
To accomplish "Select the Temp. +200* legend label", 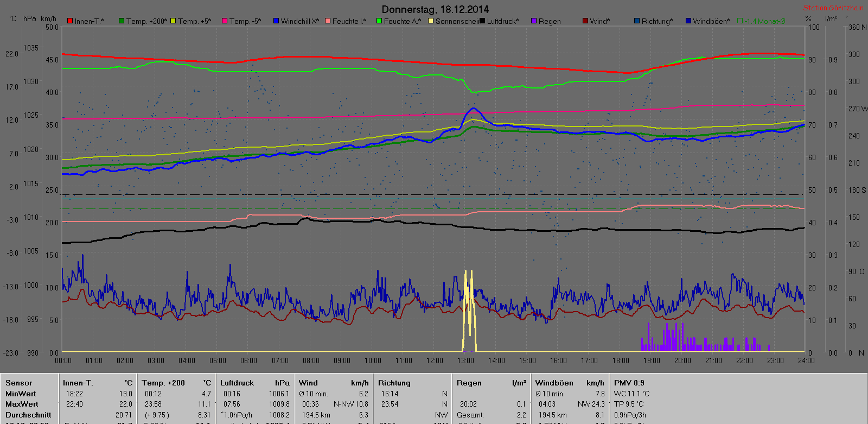I will pos(147,21).
